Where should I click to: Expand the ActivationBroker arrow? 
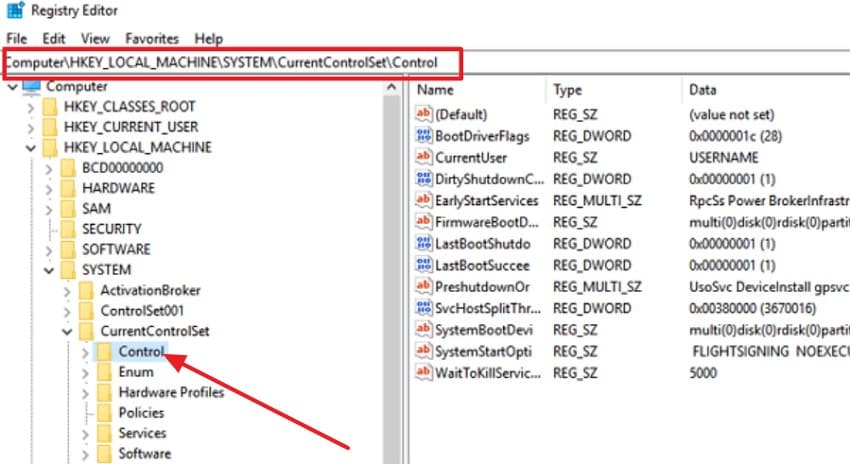click(x=67, y=291)
